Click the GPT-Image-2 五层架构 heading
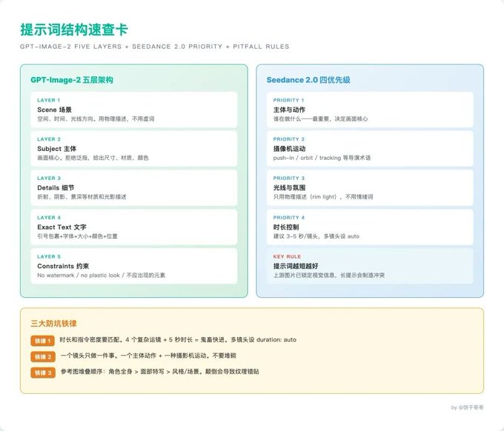 72,80
